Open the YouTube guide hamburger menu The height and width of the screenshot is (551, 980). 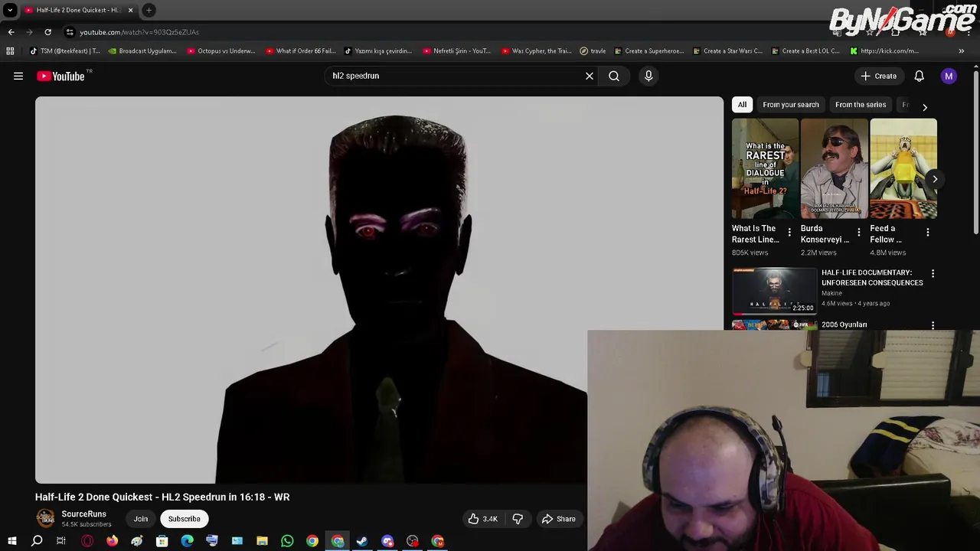tap(18, 76)
